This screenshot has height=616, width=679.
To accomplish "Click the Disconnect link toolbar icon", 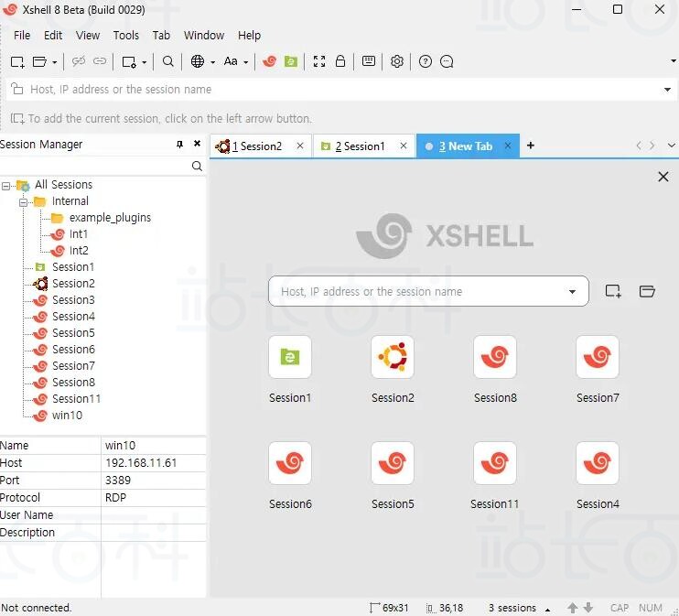I will 79,61.
